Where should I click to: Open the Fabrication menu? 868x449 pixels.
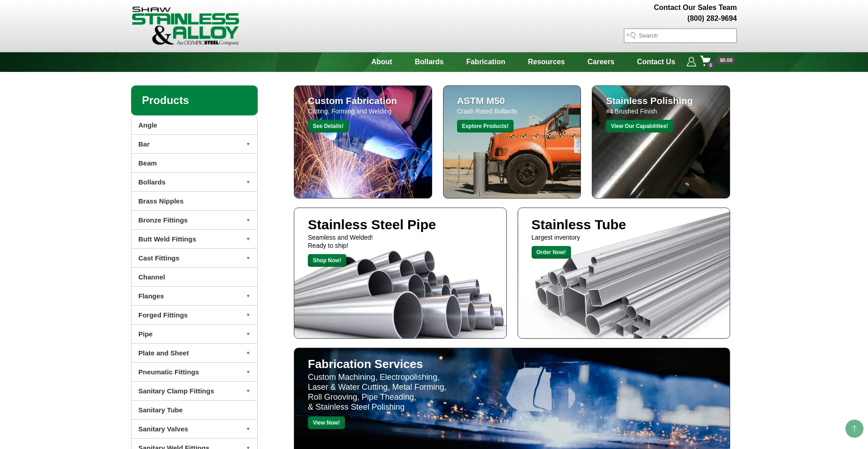click(x=486, y=61)
